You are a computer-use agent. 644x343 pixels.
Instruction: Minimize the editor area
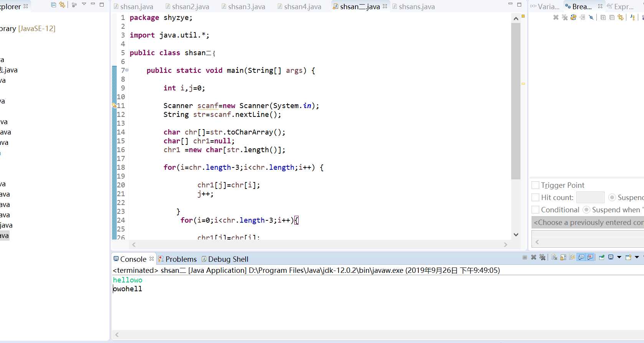tap(510, 4)
